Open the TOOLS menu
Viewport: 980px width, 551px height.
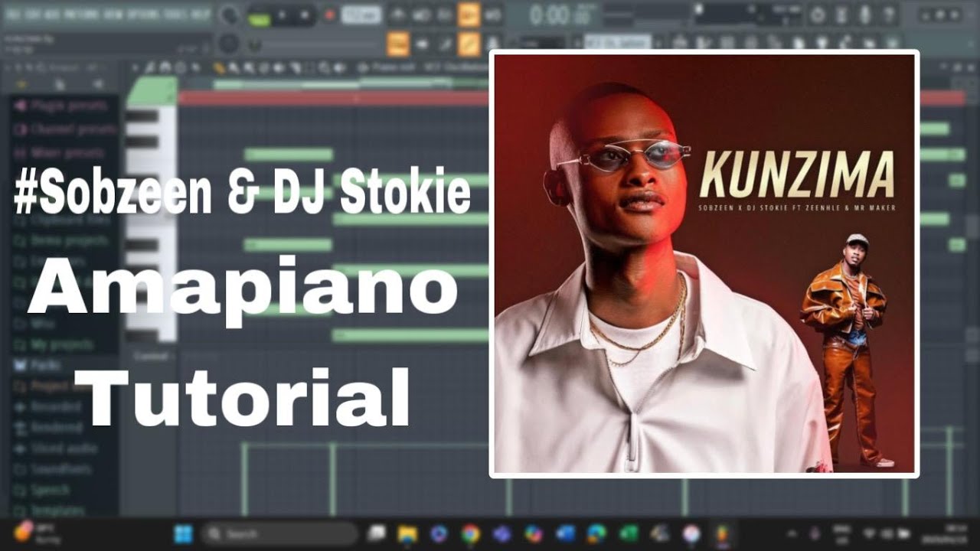click(176, 14)
